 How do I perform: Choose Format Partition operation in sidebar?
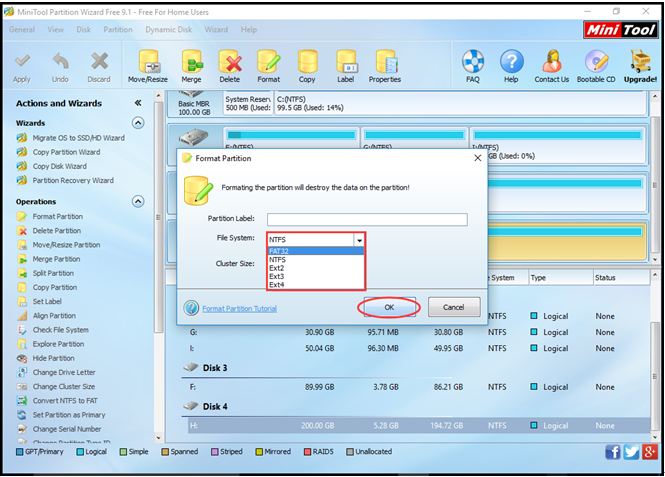click(x=58, y=216)
